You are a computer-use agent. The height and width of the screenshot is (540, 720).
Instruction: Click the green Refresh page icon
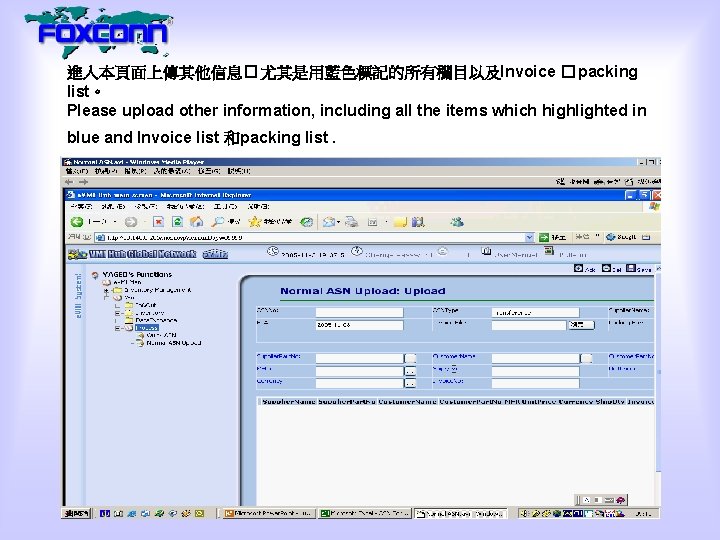(177, 222)
